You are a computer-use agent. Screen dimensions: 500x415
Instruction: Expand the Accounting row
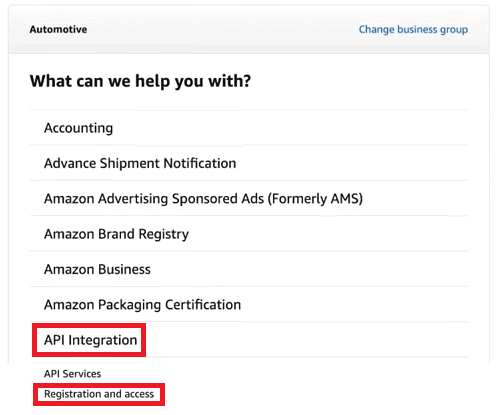[249, 128]
